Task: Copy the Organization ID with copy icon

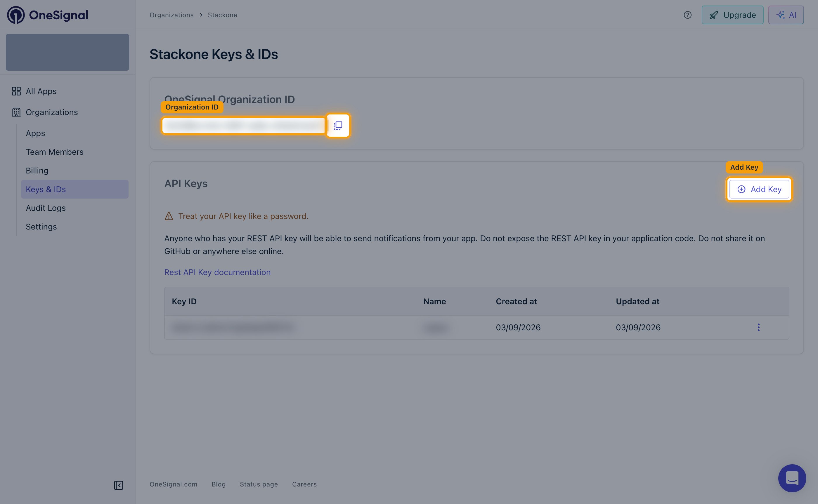Action: (338, 125)
